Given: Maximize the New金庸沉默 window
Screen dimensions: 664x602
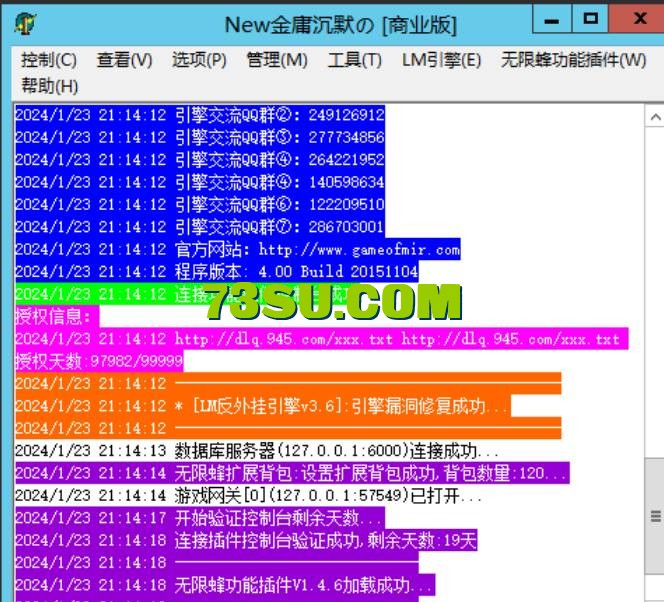Looking at the screenshot, I should pos(590,19).
